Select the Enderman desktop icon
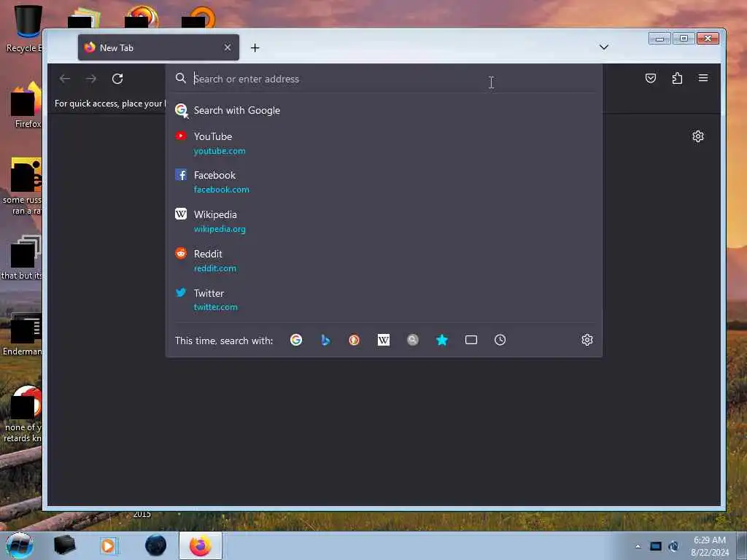This screenshot has height=560, width=747. click(23, 334)
